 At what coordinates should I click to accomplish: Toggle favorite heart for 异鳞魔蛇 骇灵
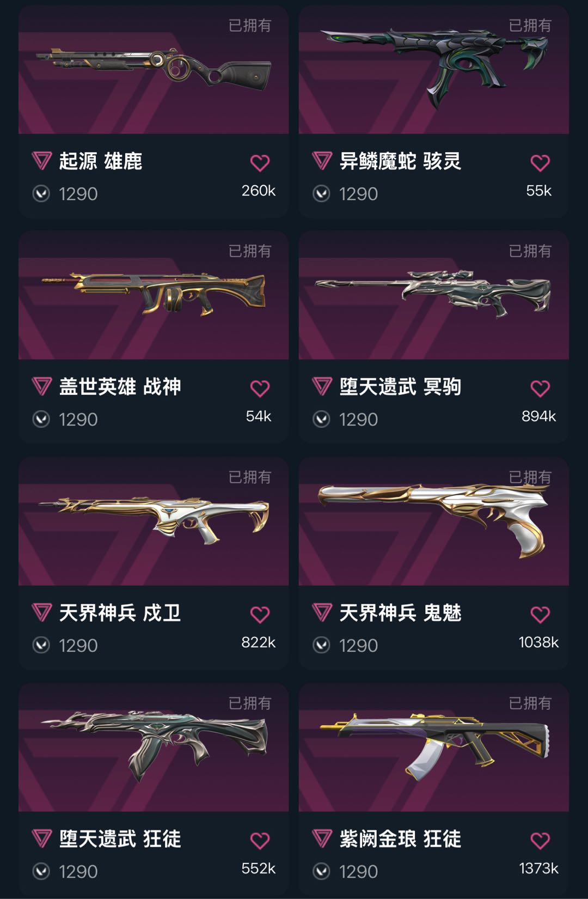point(540,162)
